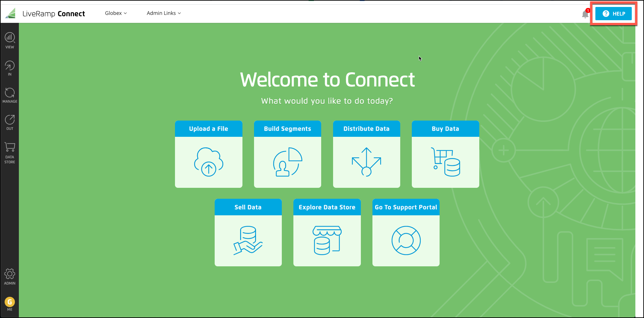Click the distribute arrows icon
This screenshot has height=318, width=644.
coord(366,162)
